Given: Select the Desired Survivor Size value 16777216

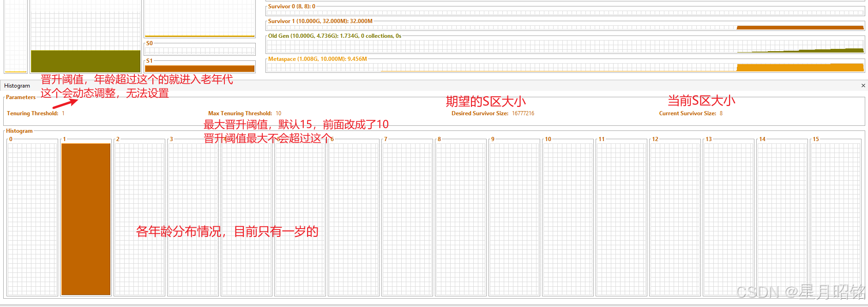Looking at the screenshot, I should [x=523, y=113].
